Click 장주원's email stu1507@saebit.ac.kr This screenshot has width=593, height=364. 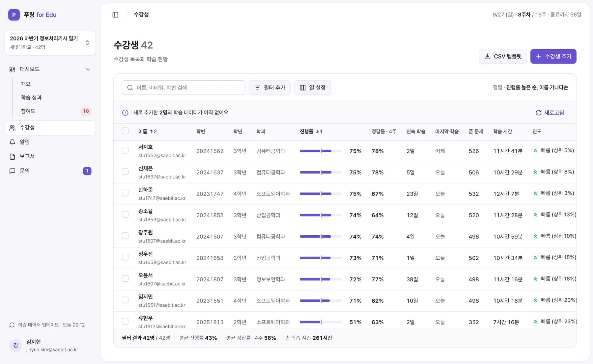pos(162,241)
